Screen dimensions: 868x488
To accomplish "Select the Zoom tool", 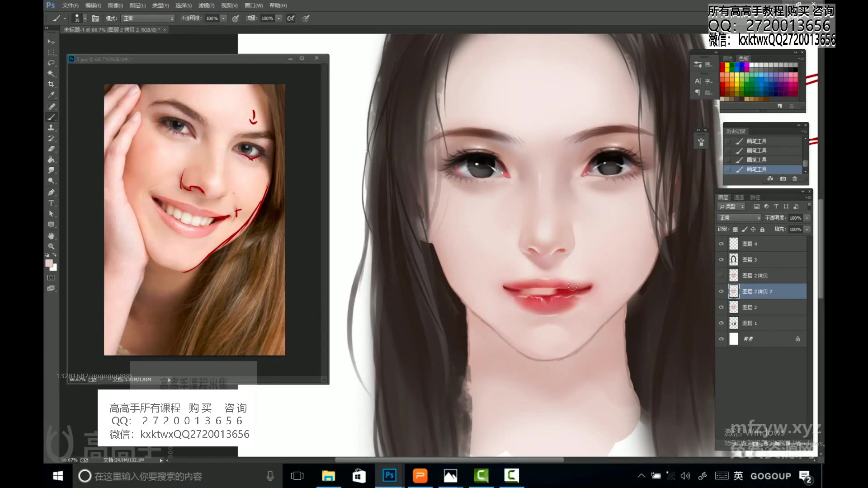I will (x=51, y=246).
